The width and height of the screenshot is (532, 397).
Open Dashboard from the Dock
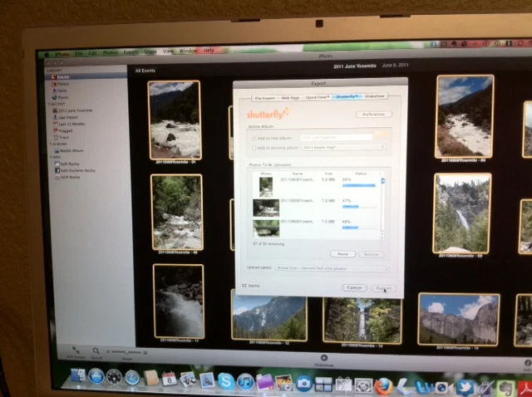114,377
